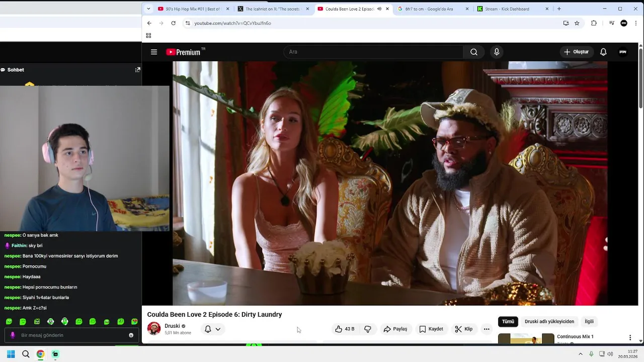The image size is (644, 362).
Task: Open Chrome from the taskbar
Action: [x=40, y=354]
